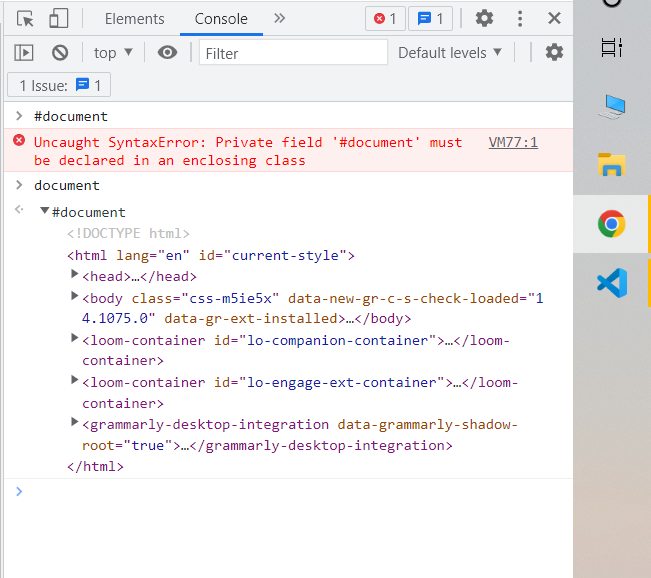651x578 pixels.
Task: Click the 'document' console input entry
Action: (x=67, y=185)
